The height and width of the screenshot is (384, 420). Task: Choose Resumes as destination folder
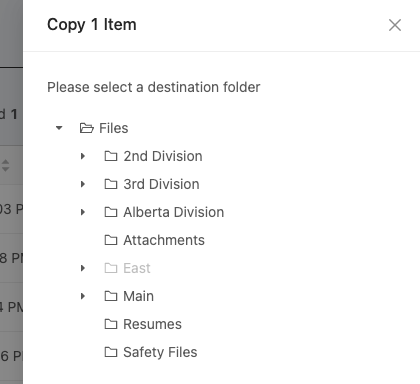coord(152,324)
